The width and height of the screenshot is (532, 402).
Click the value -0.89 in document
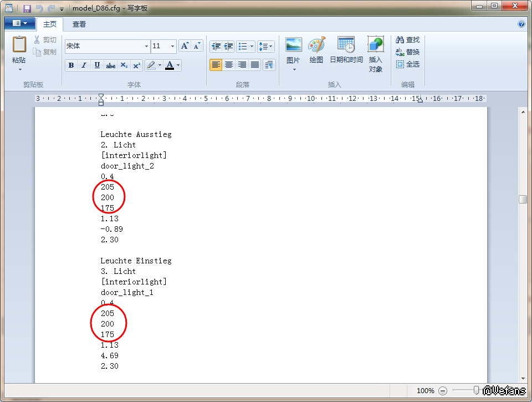[111, 229]
